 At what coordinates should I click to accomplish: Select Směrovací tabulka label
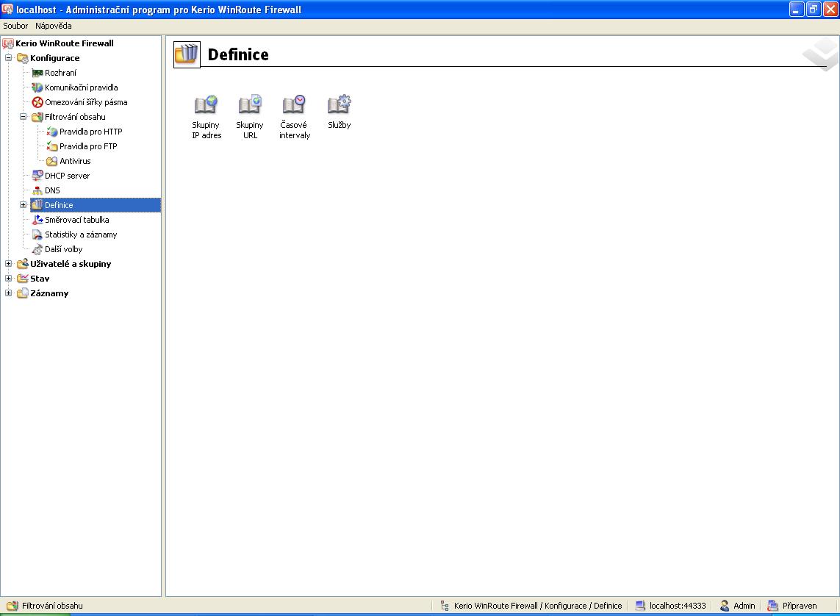[x=77, y=220]
